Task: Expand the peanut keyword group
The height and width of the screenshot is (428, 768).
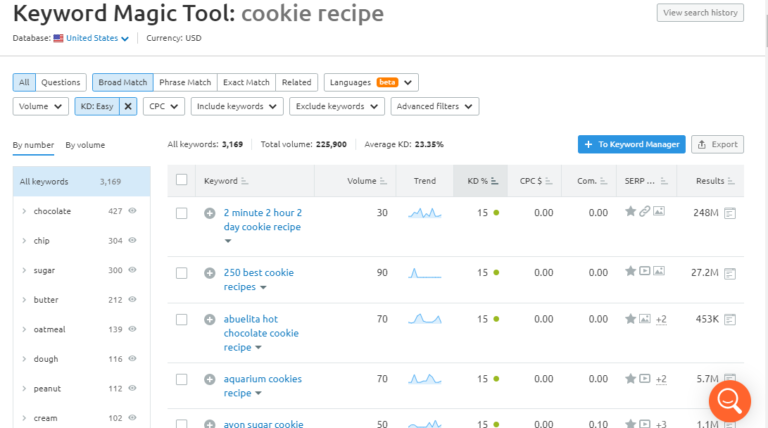Action: click(24, 388)
